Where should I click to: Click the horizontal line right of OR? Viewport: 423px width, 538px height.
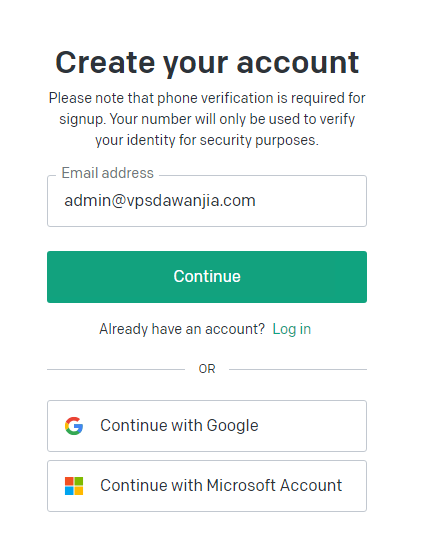(x=298, y=369)
